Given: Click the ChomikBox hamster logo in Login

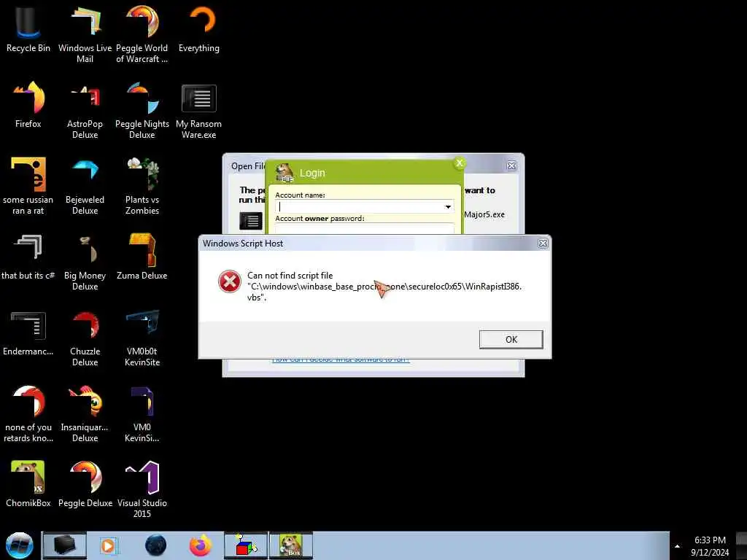Looking at the screenshot, I should pos(285,173).
